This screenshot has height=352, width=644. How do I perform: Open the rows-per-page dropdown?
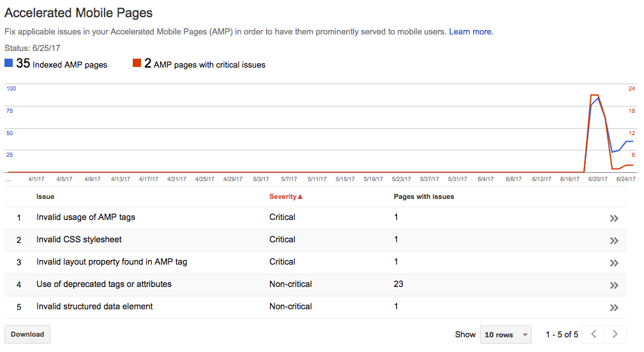tap(506, 335)
